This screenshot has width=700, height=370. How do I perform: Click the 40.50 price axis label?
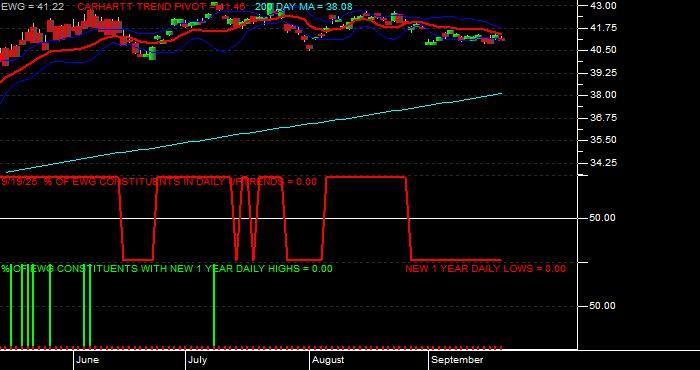click(x=604, y=50)
